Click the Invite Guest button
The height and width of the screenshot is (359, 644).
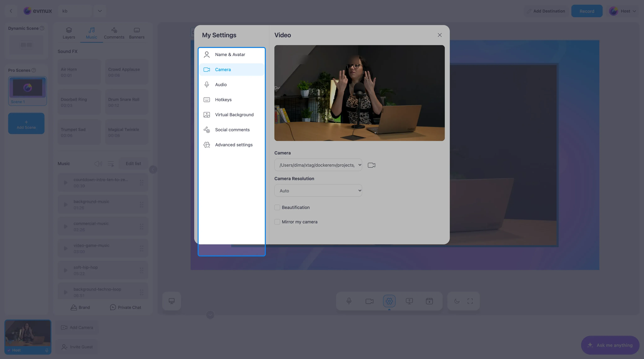pyautogui.click(x=77, y=347)
